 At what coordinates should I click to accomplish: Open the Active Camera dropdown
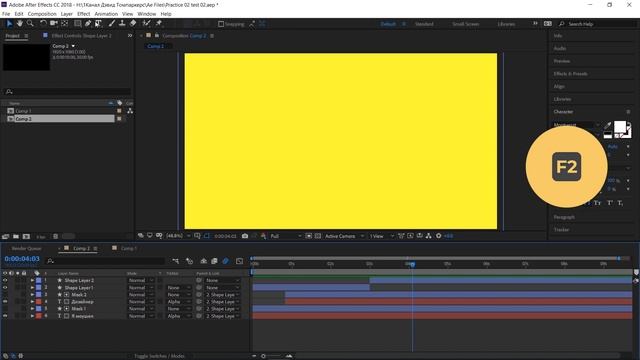click(x=344, y=236)
